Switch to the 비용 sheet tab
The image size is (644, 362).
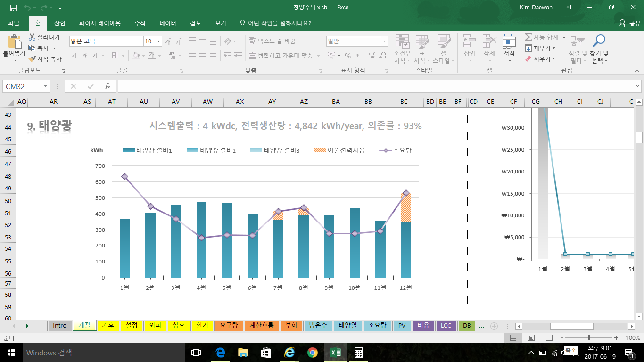424,325
